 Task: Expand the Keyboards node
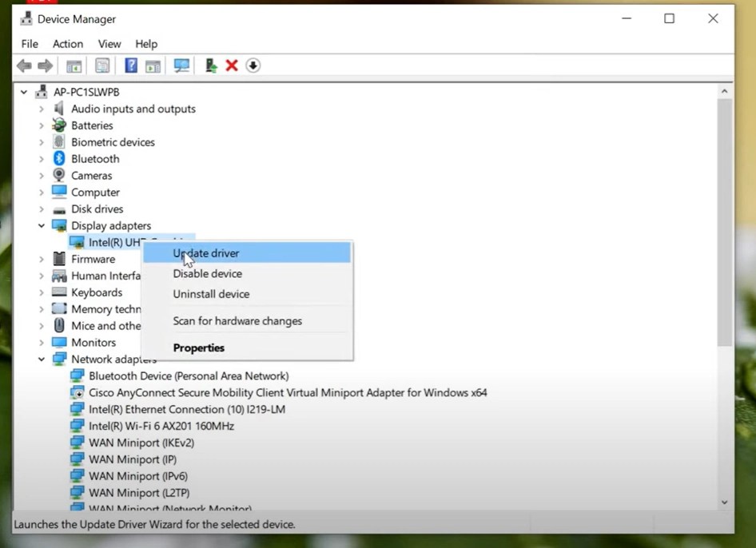pyautogui.click(x=42, y=292)
